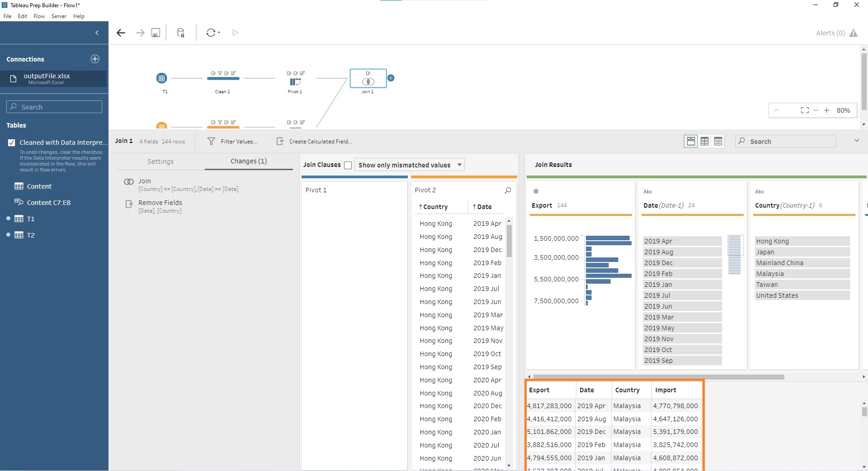Zoom out flow with minus icon

(x=816, y=110)
